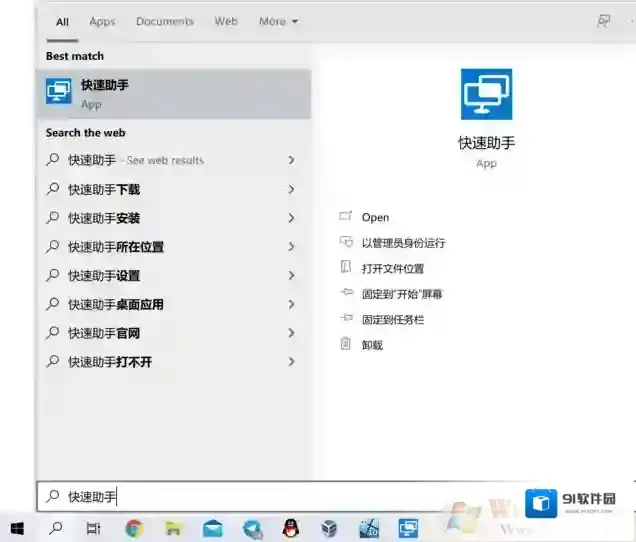Switch to the Documents tab

[165, 21]
